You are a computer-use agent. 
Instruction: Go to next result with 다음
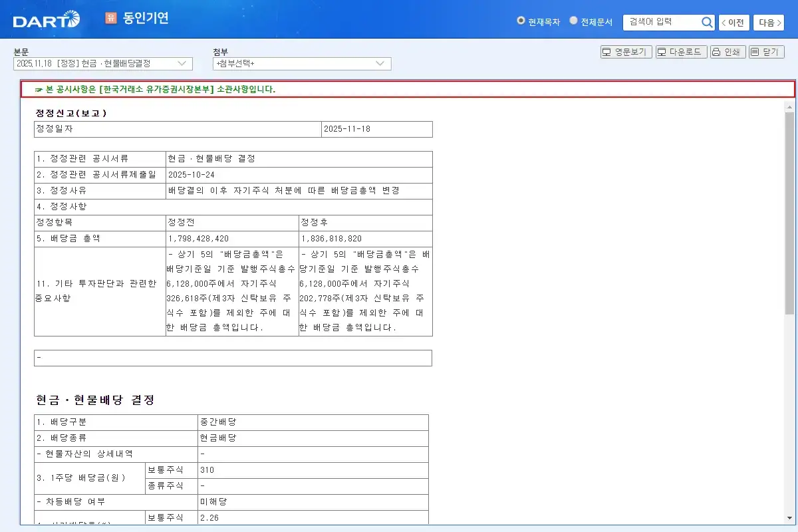(x=769, y=23)
